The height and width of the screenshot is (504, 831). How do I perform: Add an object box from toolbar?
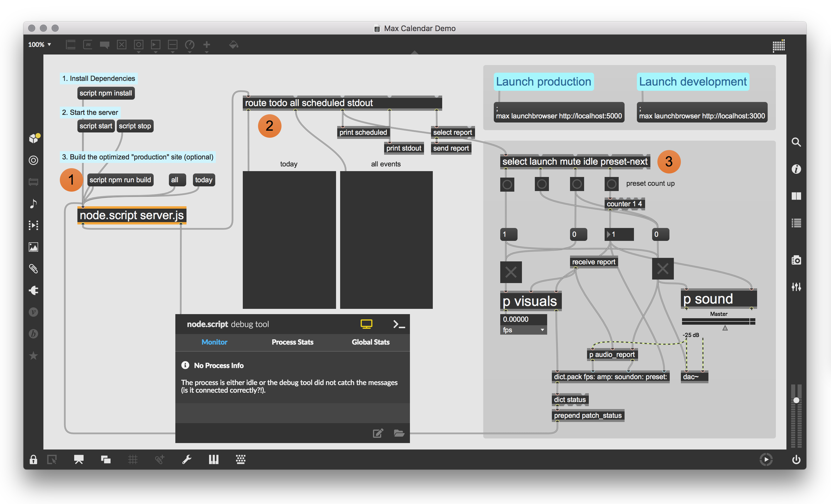[71, 45]
